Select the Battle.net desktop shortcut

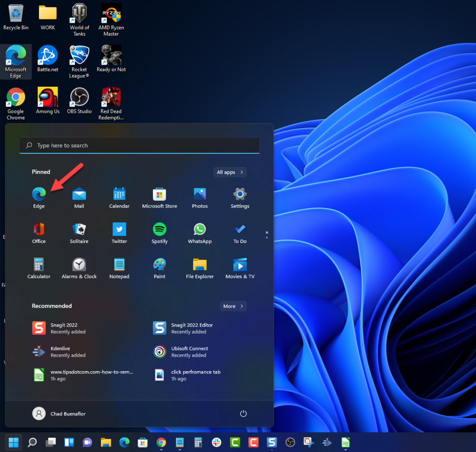[x=48, y=59]
